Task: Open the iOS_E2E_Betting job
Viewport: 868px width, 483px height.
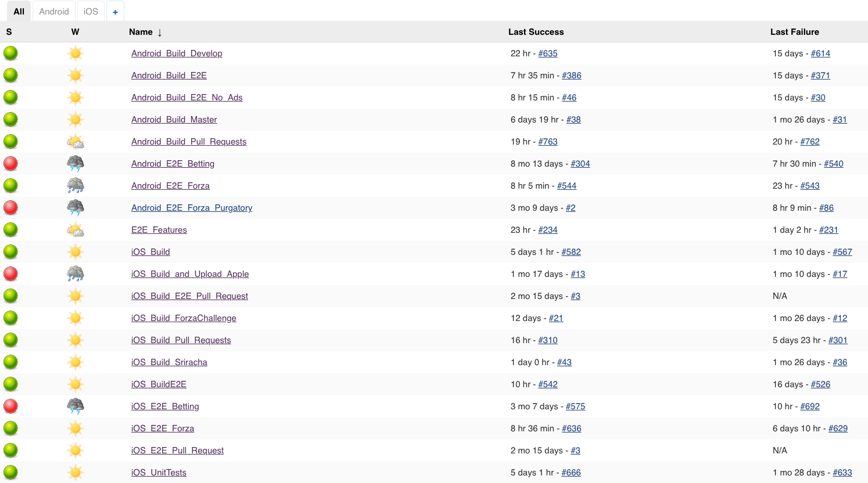Action: point(165,406)
